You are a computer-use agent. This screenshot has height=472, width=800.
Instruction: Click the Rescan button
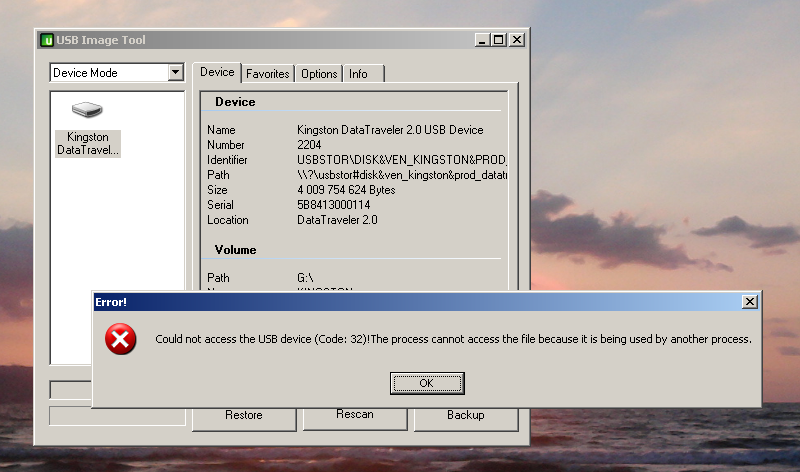355,419
